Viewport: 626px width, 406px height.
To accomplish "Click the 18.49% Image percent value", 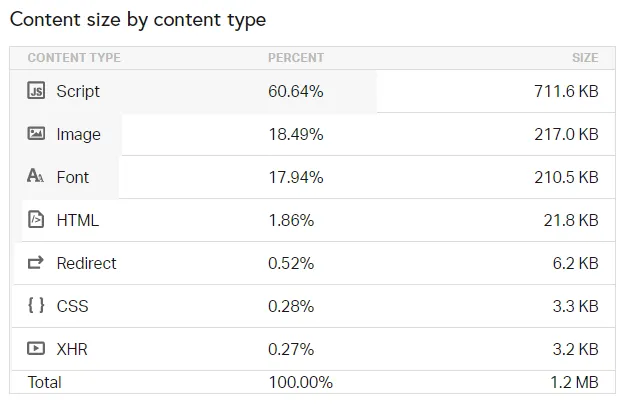I will point(295,135).
